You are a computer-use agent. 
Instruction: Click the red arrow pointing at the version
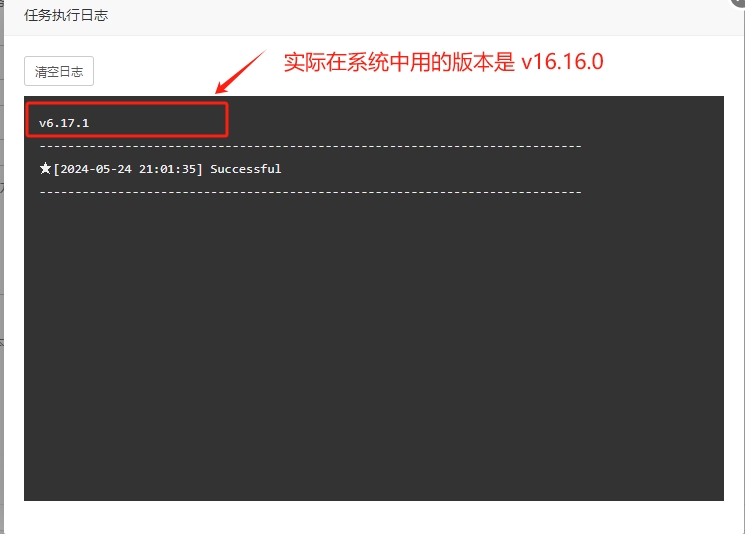(x=240, y=72)
